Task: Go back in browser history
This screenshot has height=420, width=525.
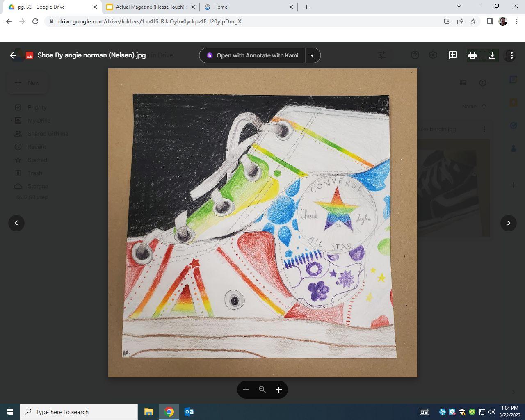Action: coord(9,21)
